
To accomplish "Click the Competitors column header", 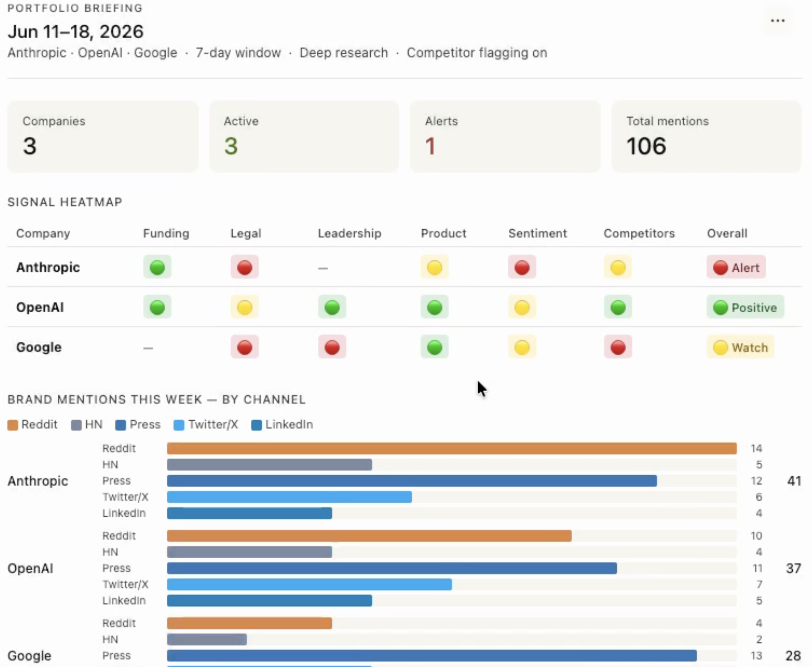I will pos(639,233).
